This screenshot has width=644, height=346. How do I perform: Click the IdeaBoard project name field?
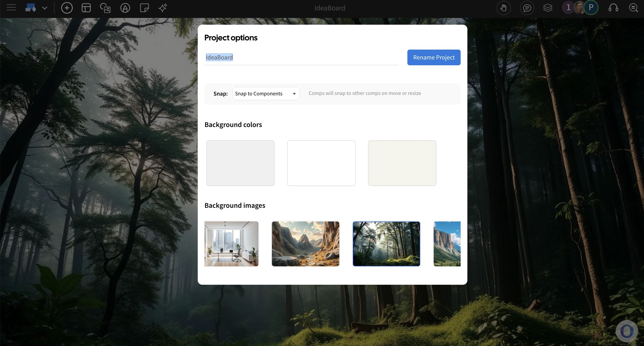click(x=301, y=58)
